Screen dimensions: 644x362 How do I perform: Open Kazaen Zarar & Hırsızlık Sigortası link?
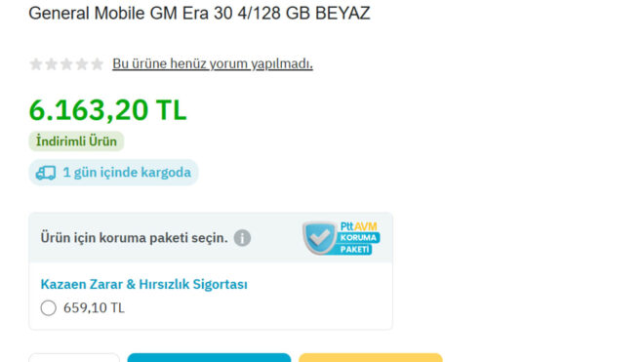143,284
